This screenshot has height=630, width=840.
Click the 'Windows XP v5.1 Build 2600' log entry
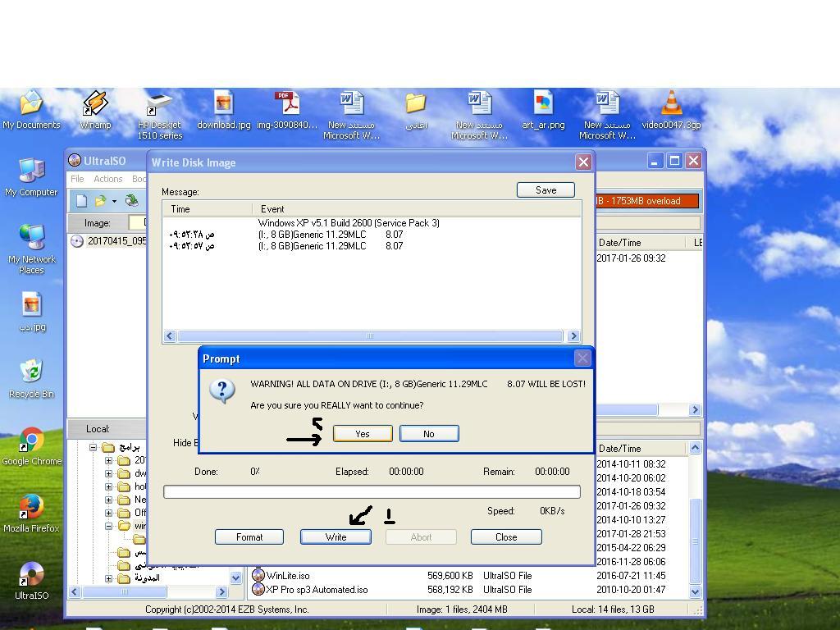pos(349,223)
